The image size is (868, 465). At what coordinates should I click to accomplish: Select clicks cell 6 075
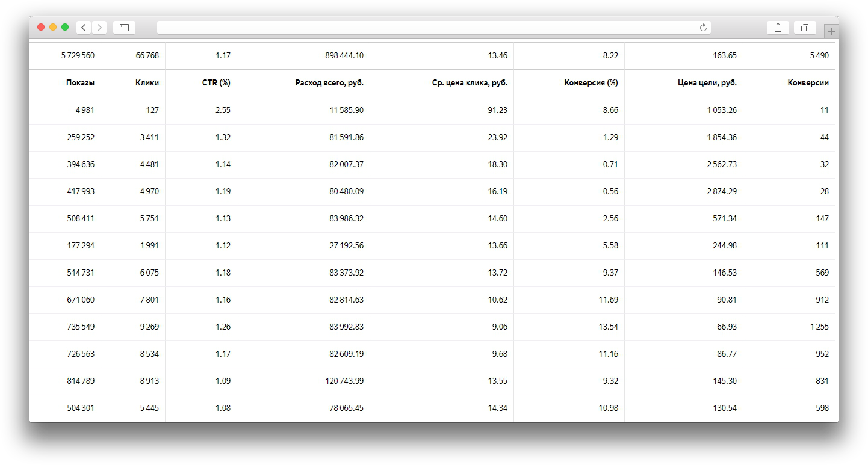coord(149,273)
